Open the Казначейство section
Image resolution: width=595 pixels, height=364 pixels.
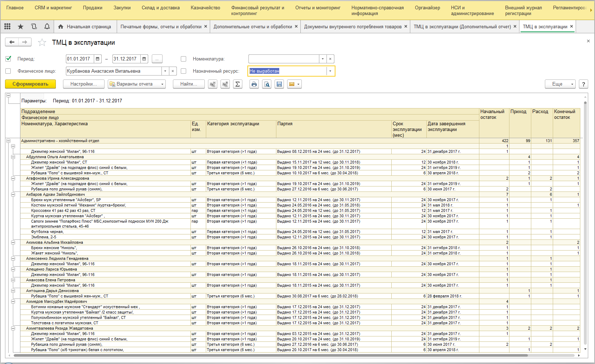click(x=205, y=8)
